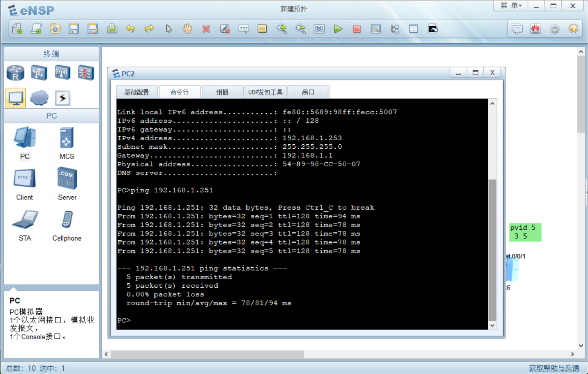
Task: Activate the Pan hand tool
Action: [187, 29]
